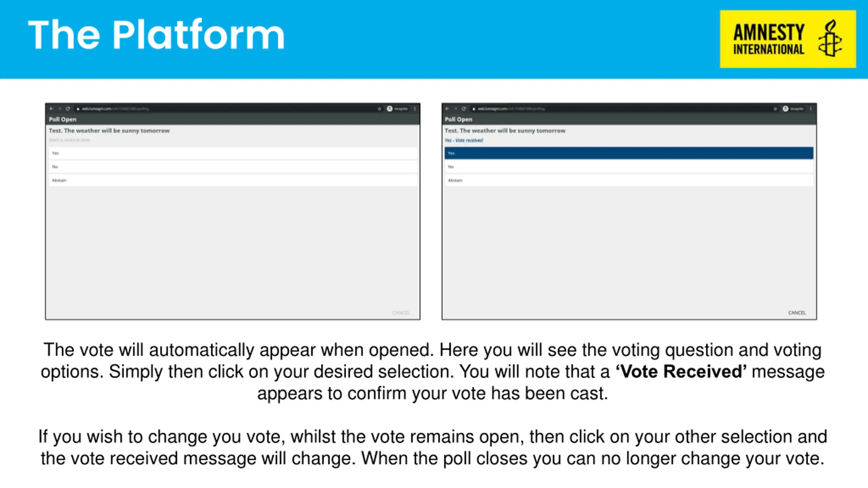Image resolution: width=868 pixels, height=488 pixels.
Task: Open the three-dot menu in right browser screenshot
Action: pos(811,109)
